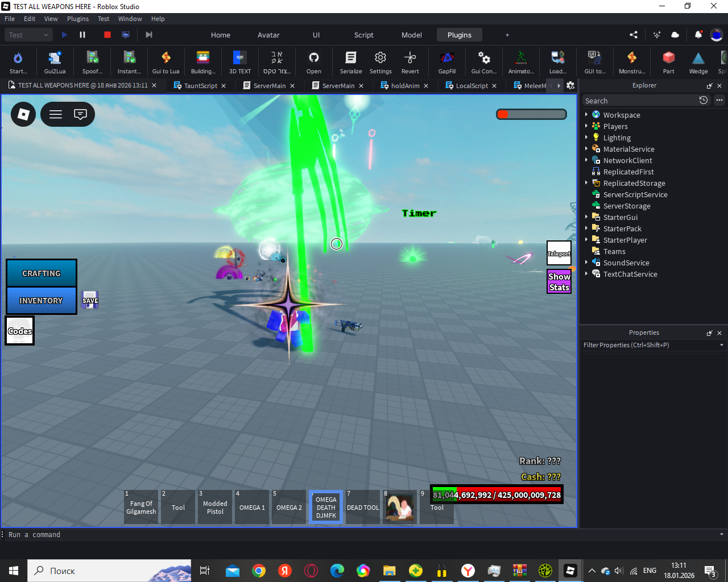Open the in-game chat bubble icon
This screenshot has width=728, height=582.
coord(80,114)
